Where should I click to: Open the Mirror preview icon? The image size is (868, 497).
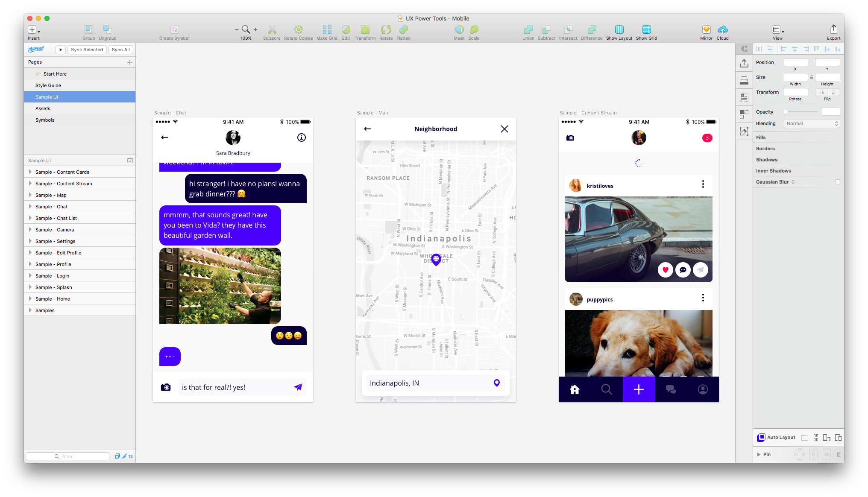coord(706,29)
